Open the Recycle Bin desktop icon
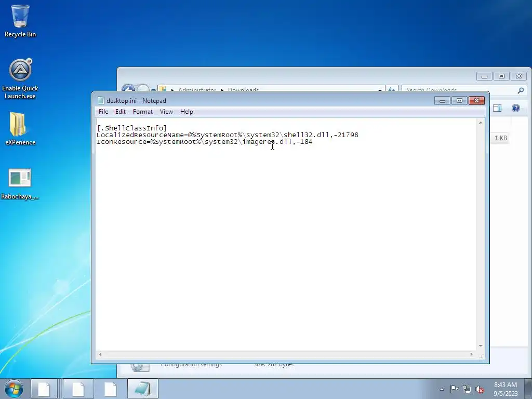532x399 pixels. [20, 21]
